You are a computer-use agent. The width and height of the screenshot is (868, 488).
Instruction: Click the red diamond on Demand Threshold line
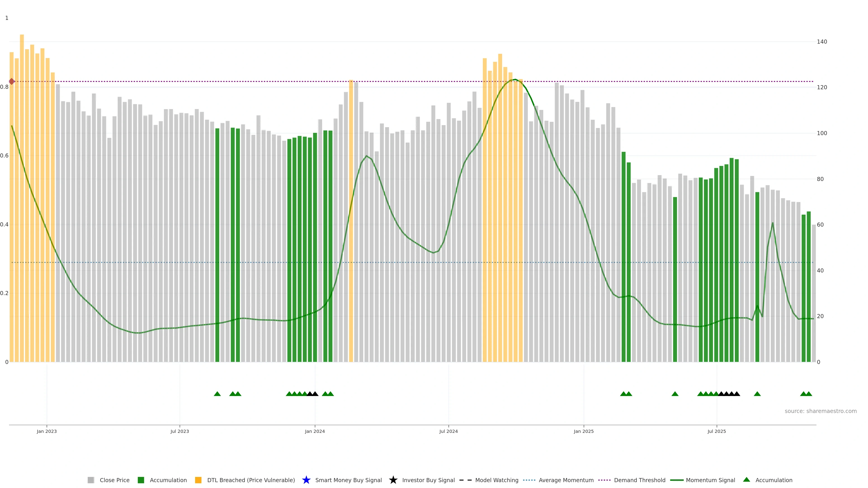click(12, 82)
